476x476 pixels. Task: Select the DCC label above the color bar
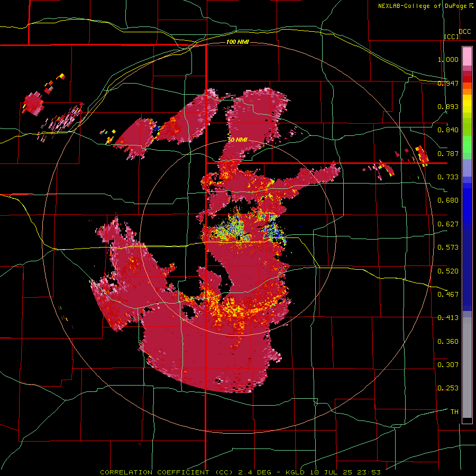tap(465, 32)
